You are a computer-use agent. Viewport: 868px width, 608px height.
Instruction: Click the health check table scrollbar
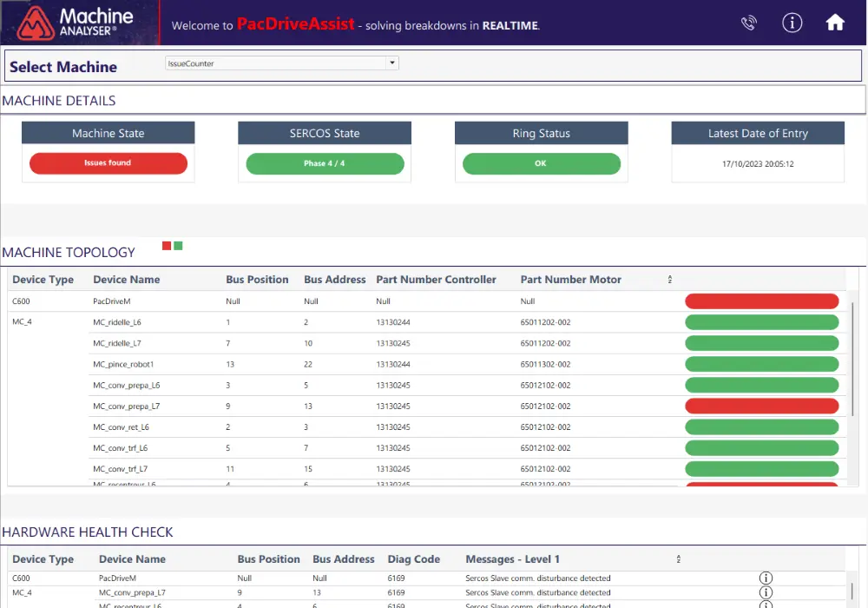(x=852, y=591)
